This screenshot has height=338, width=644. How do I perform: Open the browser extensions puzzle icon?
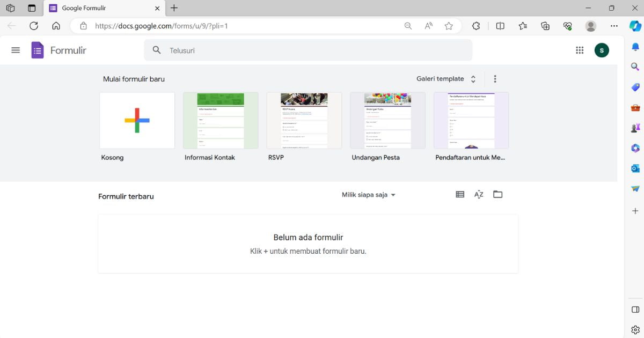point(476,26)
